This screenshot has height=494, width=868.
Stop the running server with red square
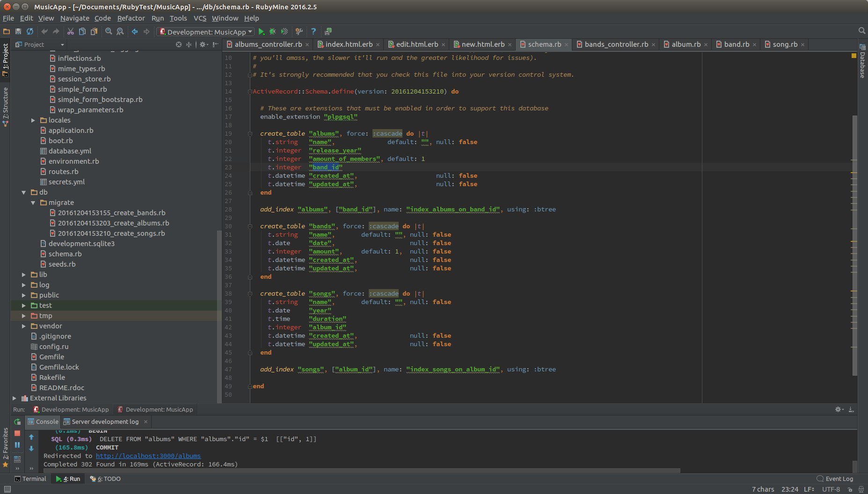pyautogui.click(x=17, y=433)
